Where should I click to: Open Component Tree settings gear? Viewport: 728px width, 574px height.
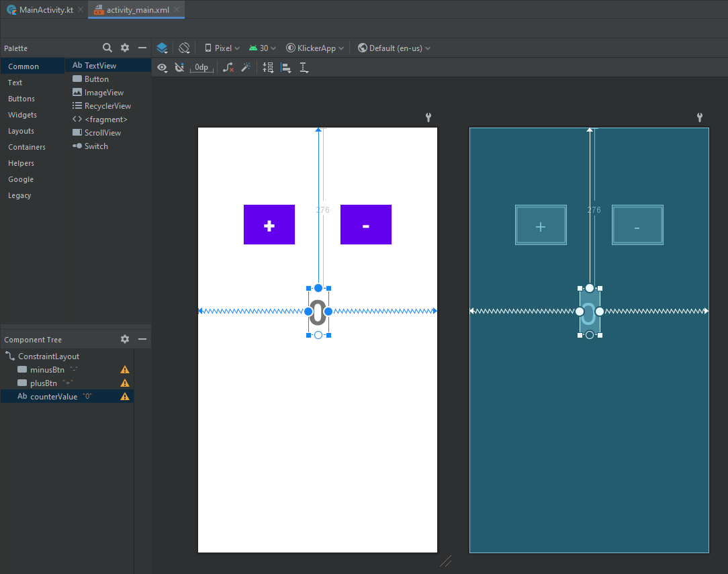(x=125, y=339)
